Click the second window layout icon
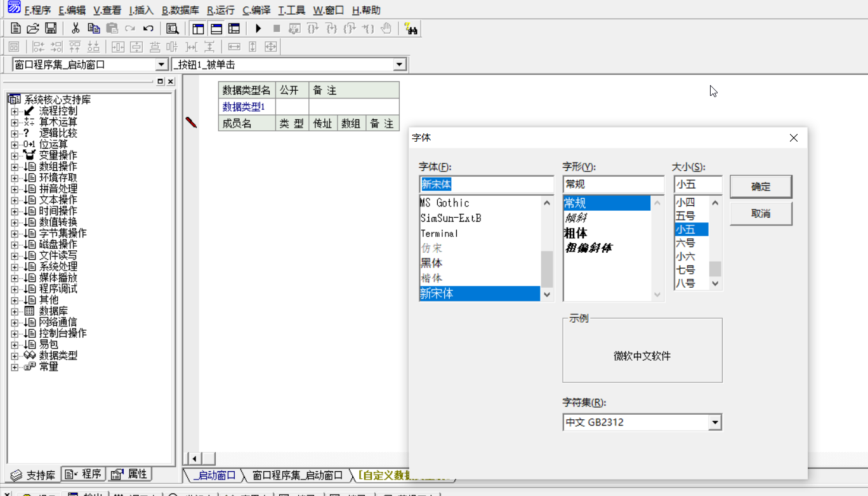Image resolution: width=868 pixels, height=496 pixels. pos(216,29)
